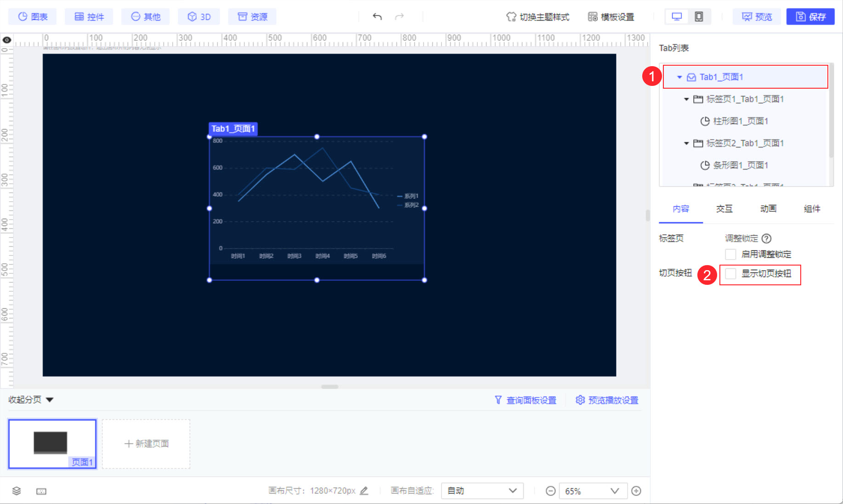Viewport: 843px width, 504px height.
Task: Click the undo arrow icon
Action: 377,17
